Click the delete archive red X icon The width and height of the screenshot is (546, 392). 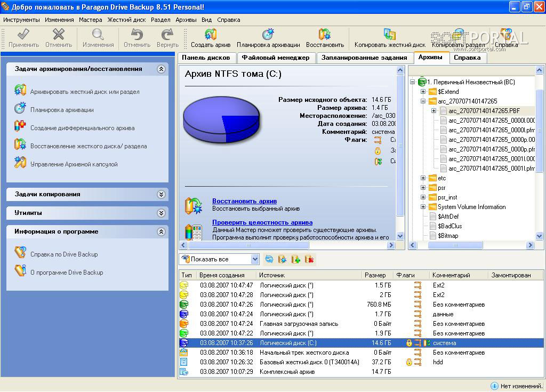(x=309, y=259)
